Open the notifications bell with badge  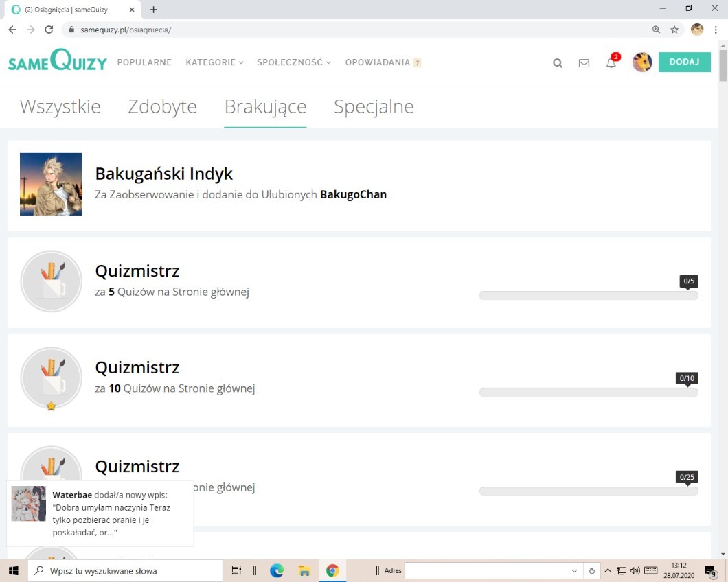pyautogui.click(x=611, y=62)
